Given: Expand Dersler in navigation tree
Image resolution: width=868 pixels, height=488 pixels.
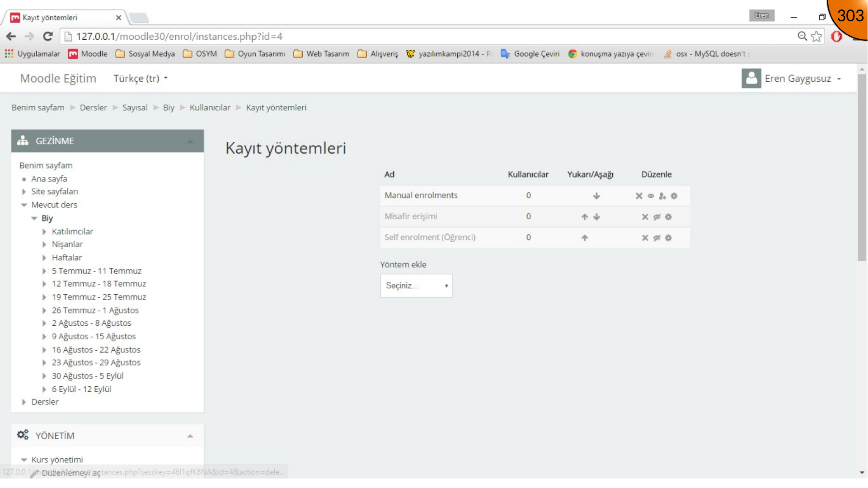Looking at the screenshot, I should point(24,402).
